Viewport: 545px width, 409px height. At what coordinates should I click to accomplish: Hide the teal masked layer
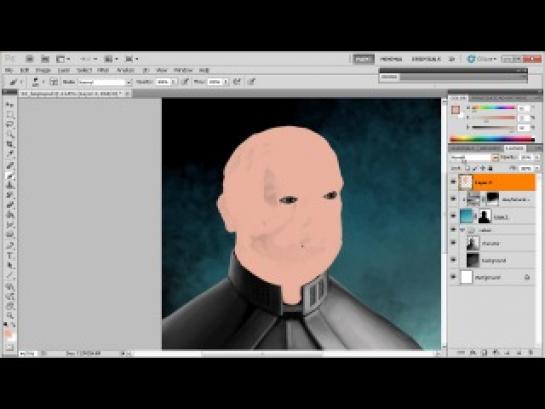[453, 216]
